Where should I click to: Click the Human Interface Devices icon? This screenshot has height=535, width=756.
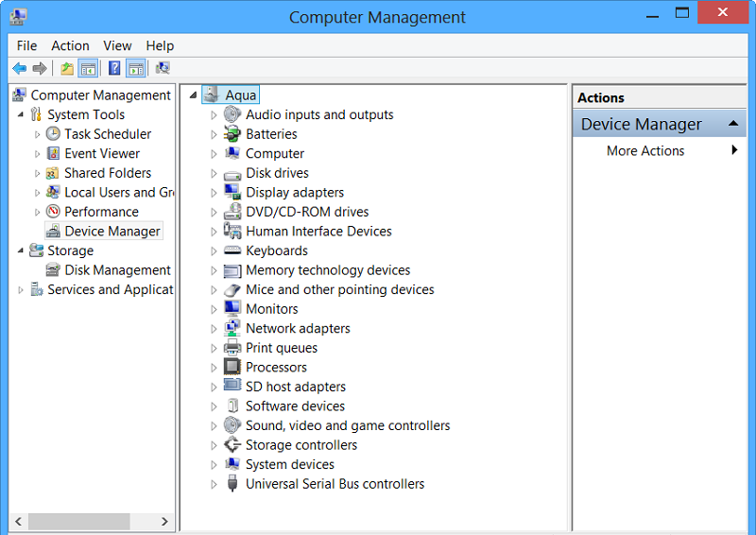pos(232,231)
